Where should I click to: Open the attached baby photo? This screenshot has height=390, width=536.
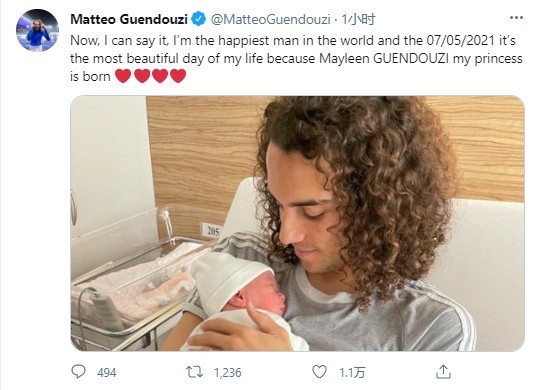click(x=297, y=224)
